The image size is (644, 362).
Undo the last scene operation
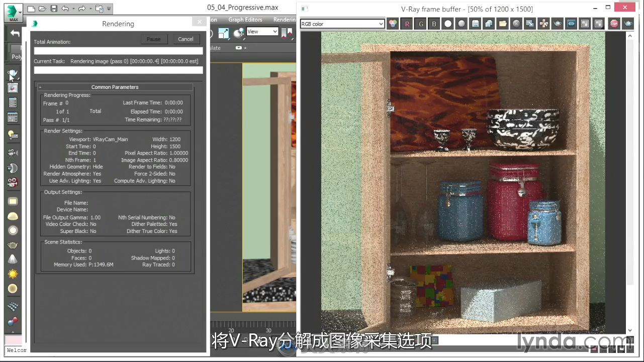coord(65,9)
